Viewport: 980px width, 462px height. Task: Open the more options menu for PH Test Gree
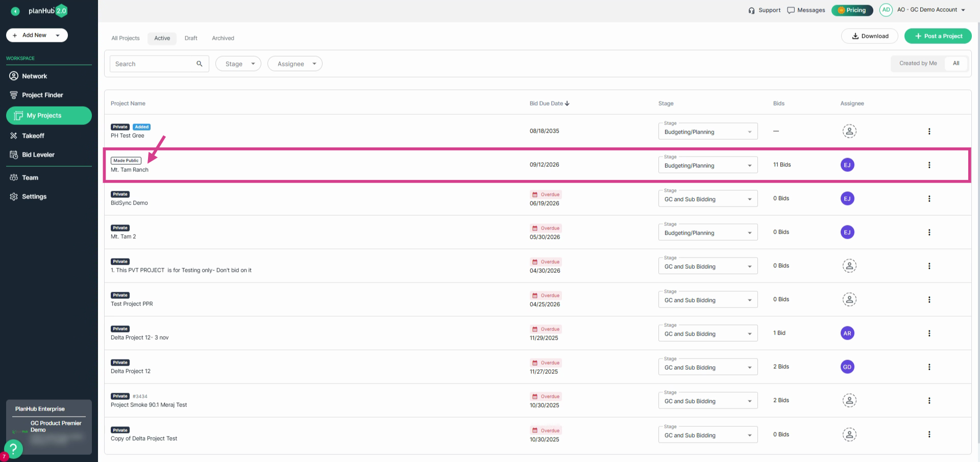pyautogui.click(x=929, y=131)
